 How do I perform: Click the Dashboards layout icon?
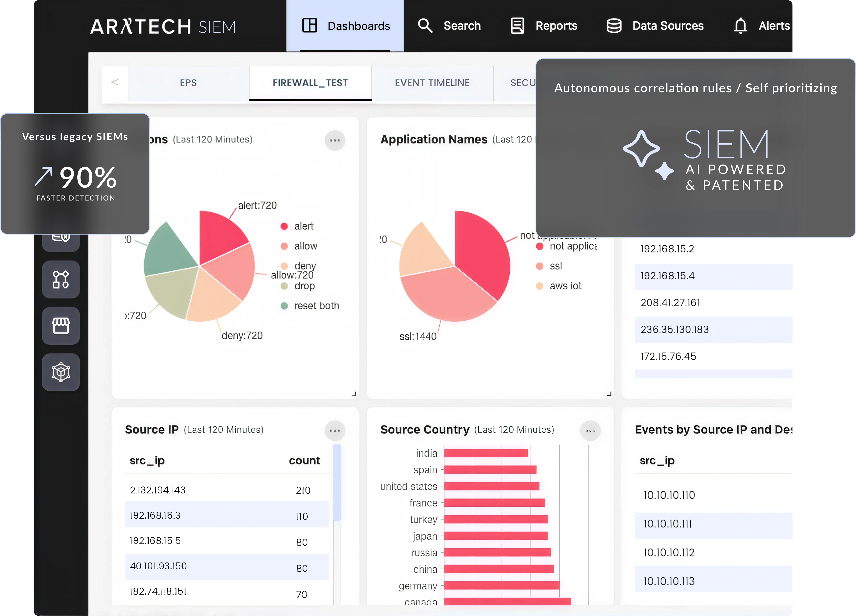pyautogui.click(x=310, y=26)
